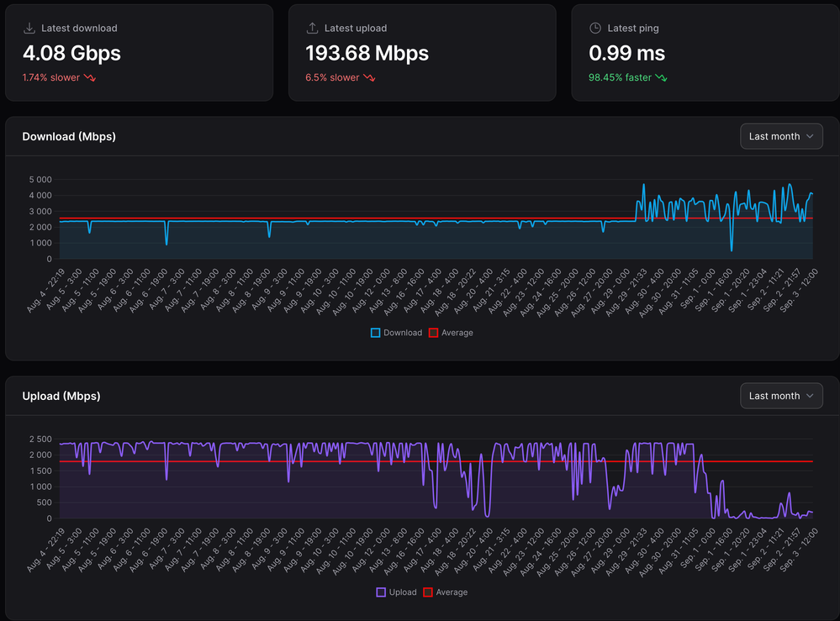
Task: Click the red Average swatch in Upload legend
Action: [428, 592]
